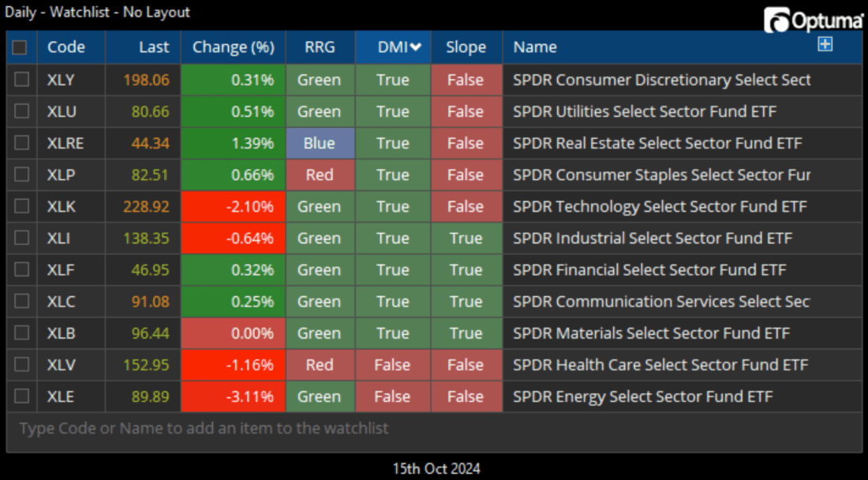Click the last price 152.95
This screenshot has width=868, height=480.
146,364
